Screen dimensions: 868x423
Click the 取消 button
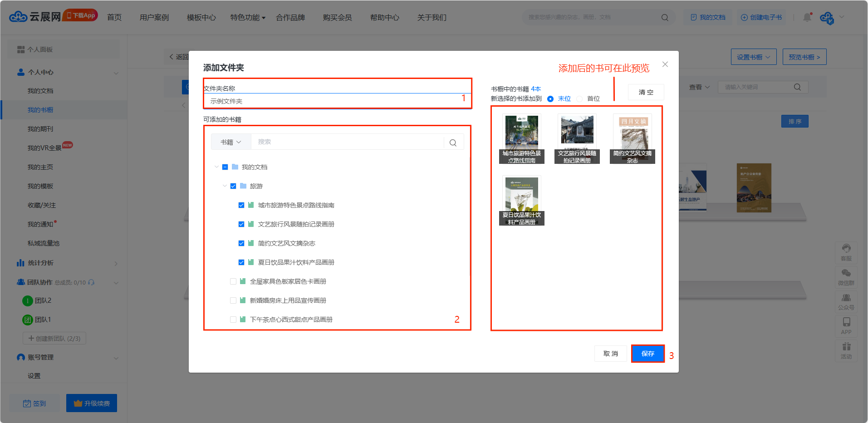(611, 354)
